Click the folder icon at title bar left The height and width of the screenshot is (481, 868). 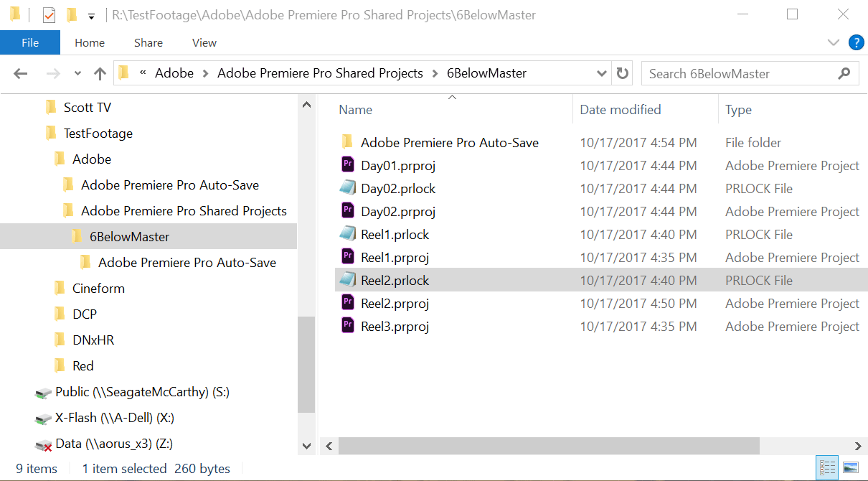click(14, 14)
